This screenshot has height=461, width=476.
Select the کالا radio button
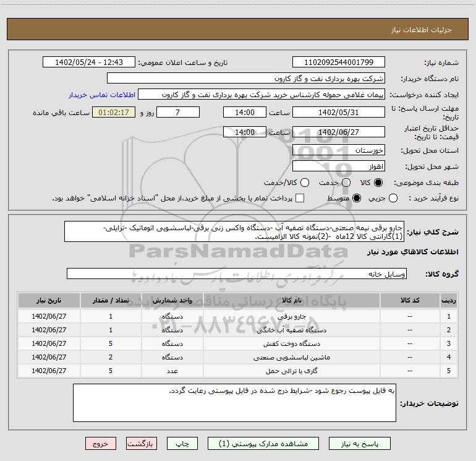(378, 183)
